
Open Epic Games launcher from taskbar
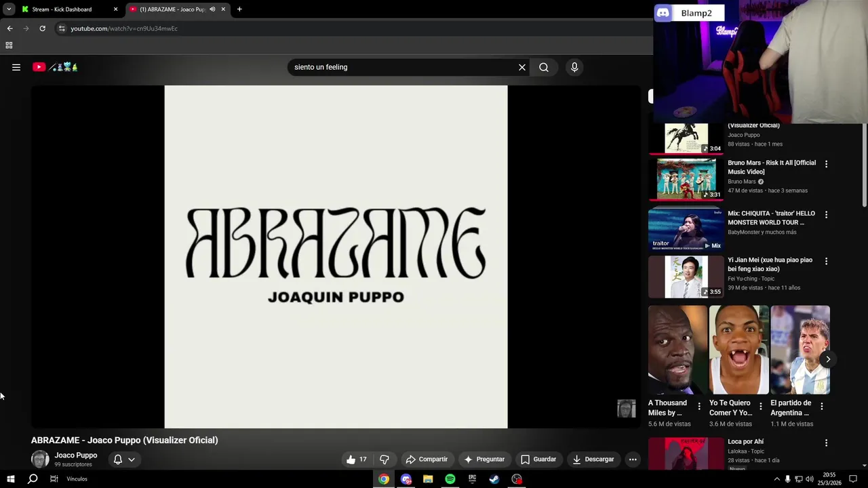pos(473,479)
